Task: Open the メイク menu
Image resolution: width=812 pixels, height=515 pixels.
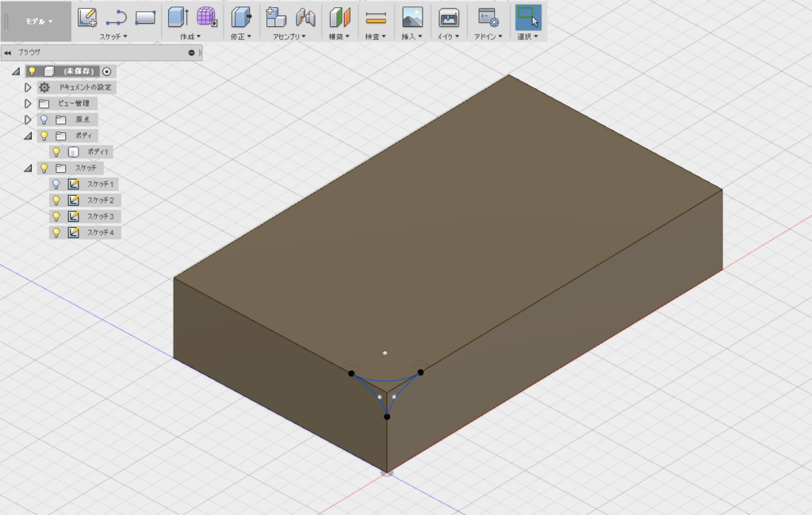Action: pyautogui.click(x=449, y=36)
